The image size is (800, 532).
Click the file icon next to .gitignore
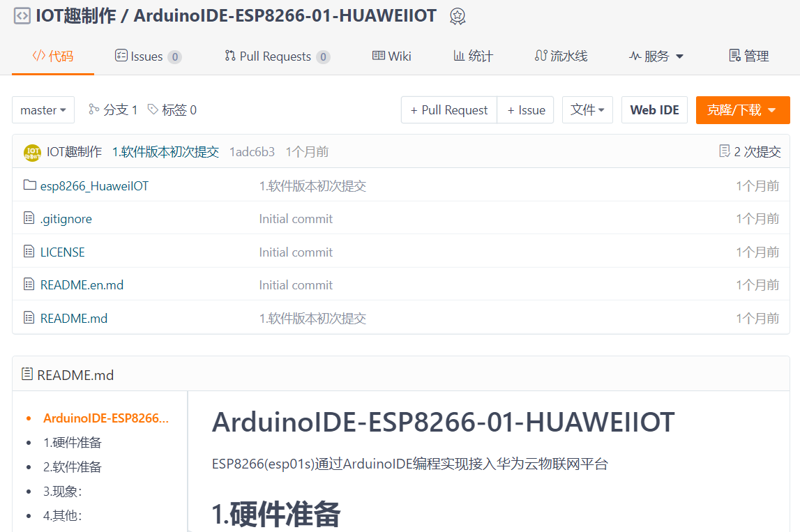tap(29, 218)
